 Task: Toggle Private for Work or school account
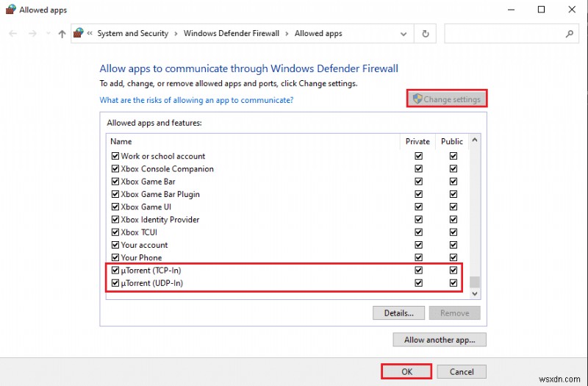point(418,156)
